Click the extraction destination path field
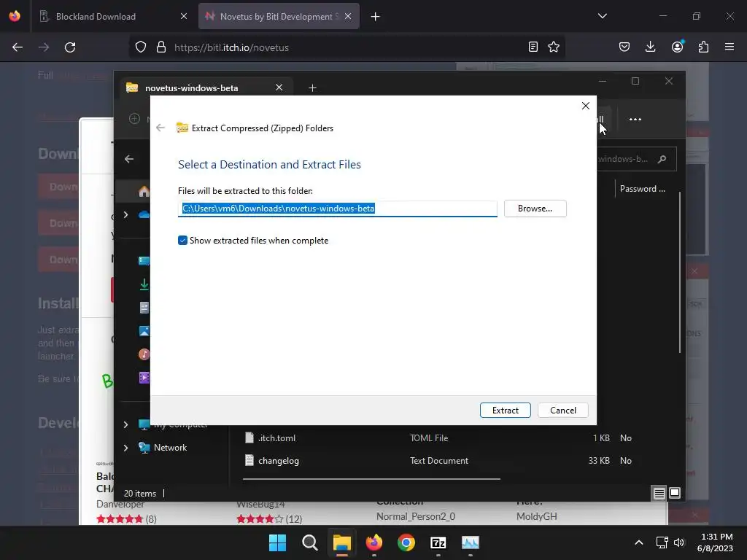The height and width of the screenshot is (560, 747). (337, 209)
